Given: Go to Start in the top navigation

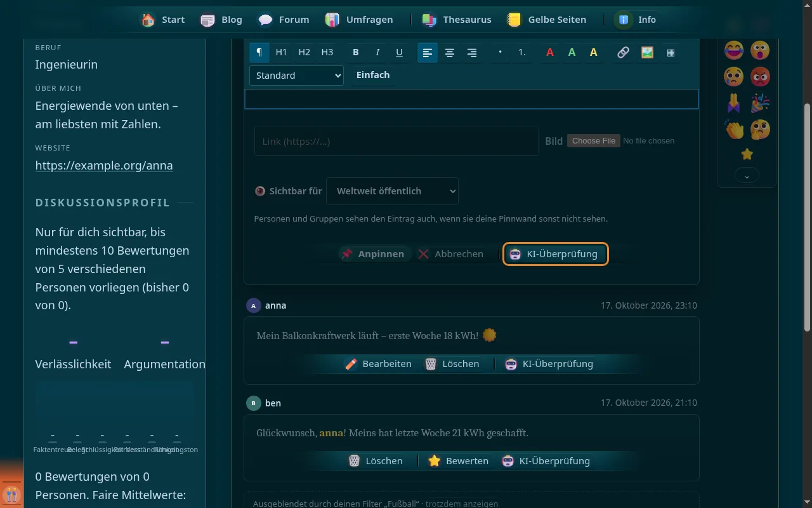Looking at the screenshot, I should (x=164, y=20).
